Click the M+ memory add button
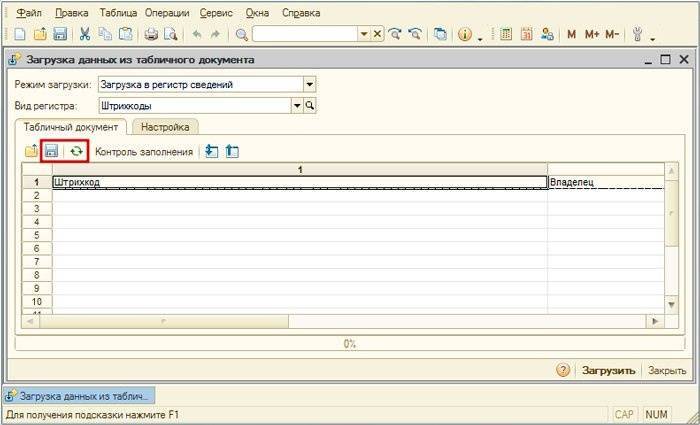Viewport: 700px width, 425px height. (592, 34)
